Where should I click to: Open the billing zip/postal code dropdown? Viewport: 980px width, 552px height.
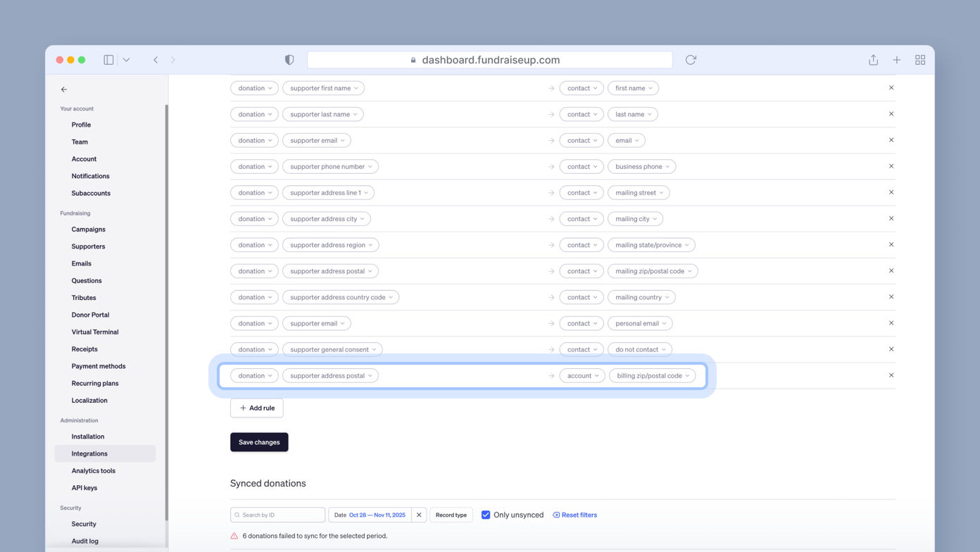click(653, 376)
